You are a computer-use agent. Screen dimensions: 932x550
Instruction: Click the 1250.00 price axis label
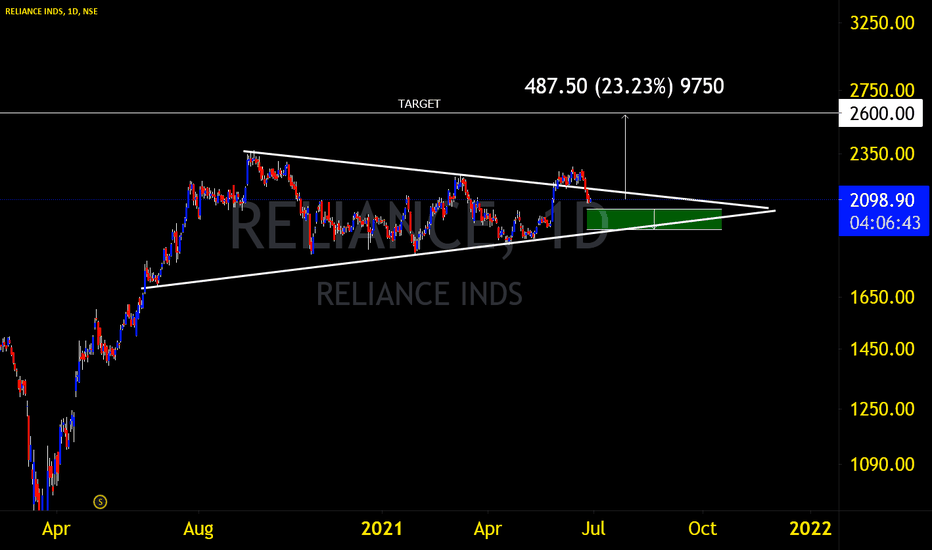coord(882,409)
